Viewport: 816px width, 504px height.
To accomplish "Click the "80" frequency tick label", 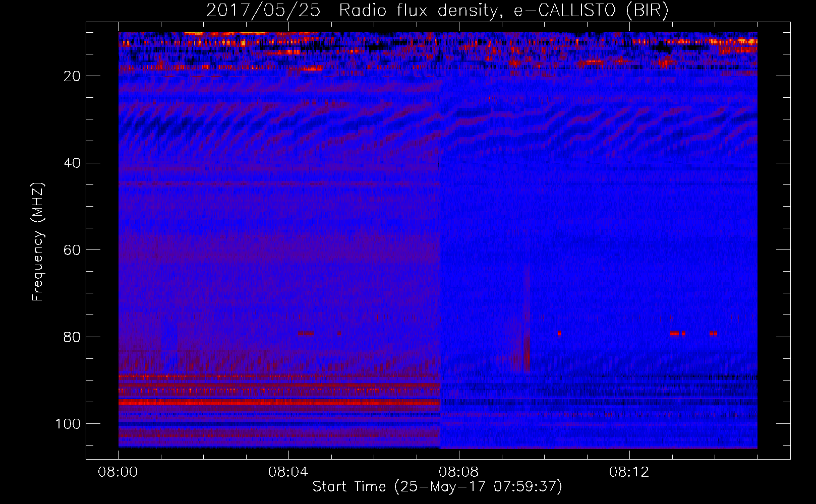I will click(73, 337).
